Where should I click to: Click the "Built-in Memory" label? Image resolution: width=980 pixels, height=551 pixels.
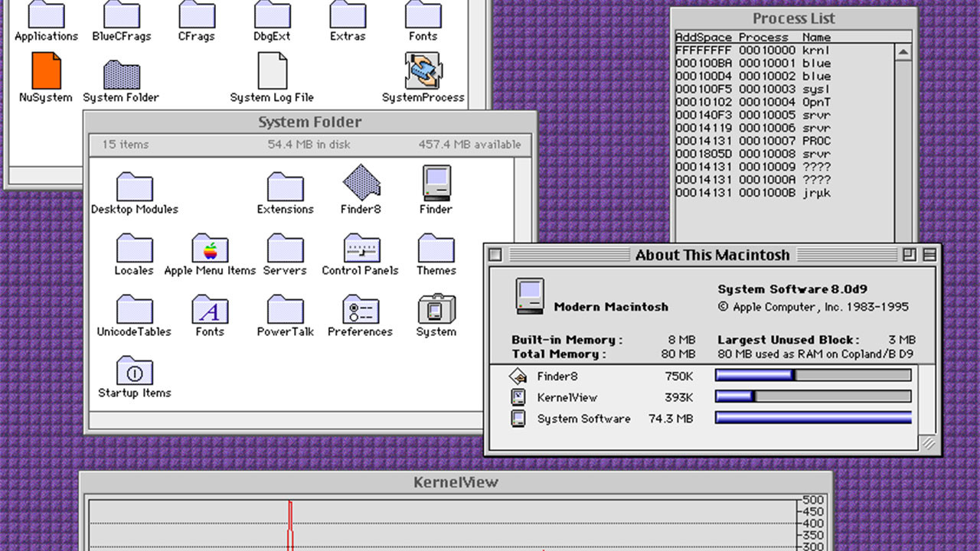click(x=567, y=340)
